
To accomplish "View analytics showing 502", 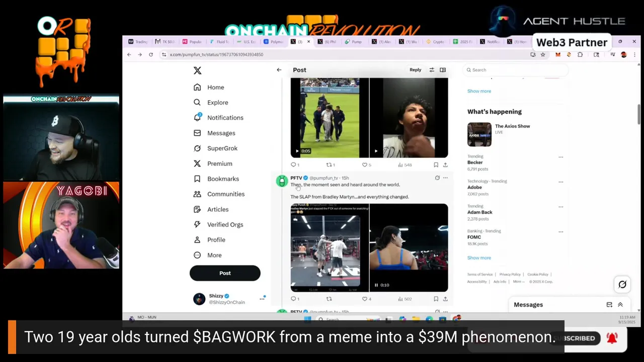I will coord(405,299).
